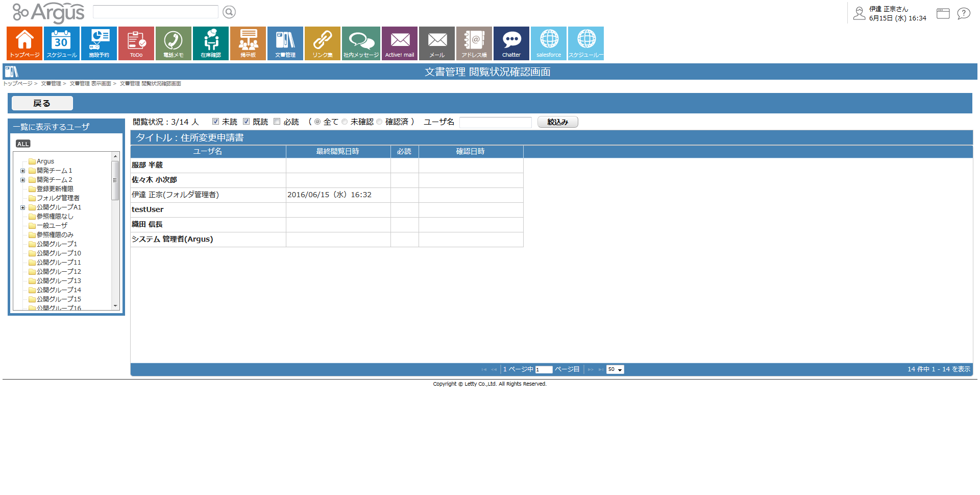This screenshot has height=495, width=980.
Task: Open the Active! mail icon
Action: tap(400, 43)
